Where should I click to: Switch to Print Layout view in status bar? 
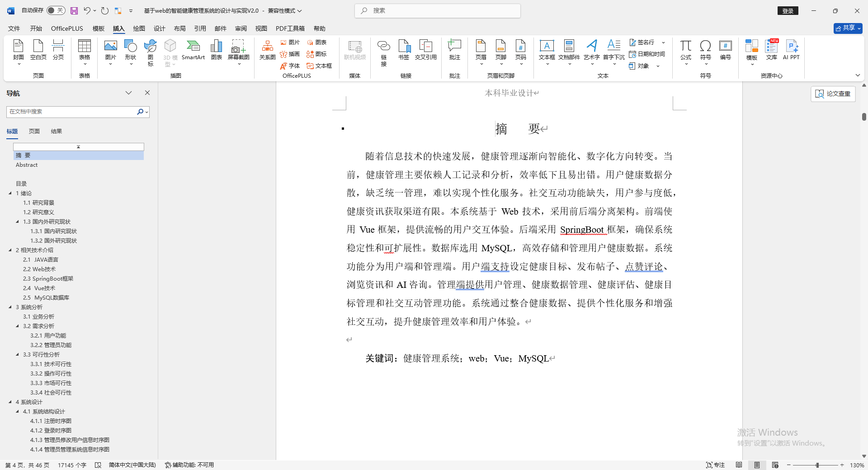tap(757, 465)
